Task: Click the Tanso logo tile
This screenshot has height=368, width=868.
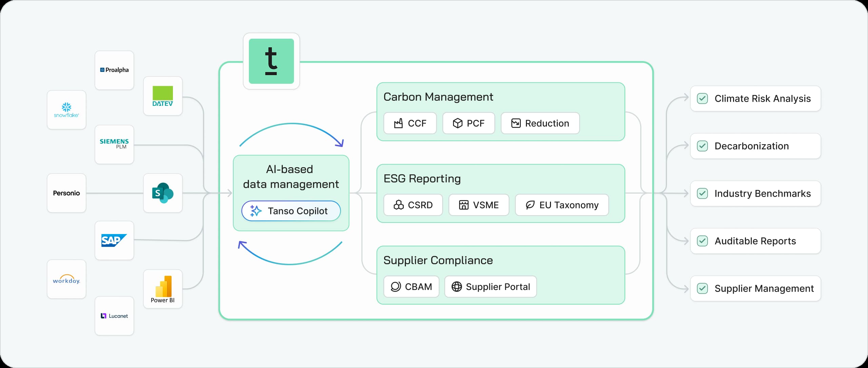Action: 271,61
